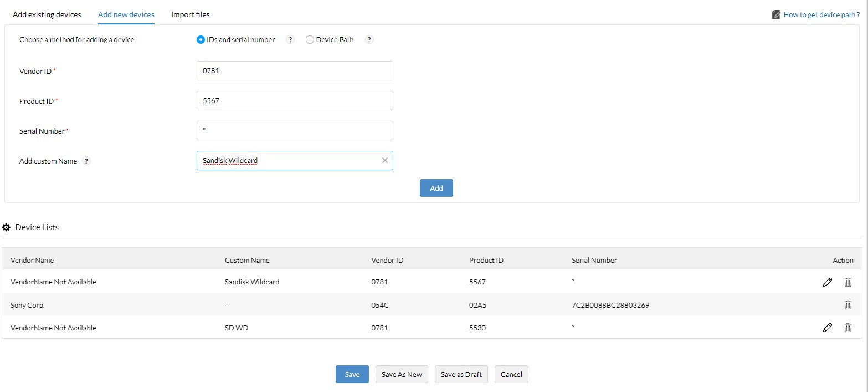This screenshot has height=392, width=868.
Task: Click the Device Lists gear icon
Action: point(7,227)
